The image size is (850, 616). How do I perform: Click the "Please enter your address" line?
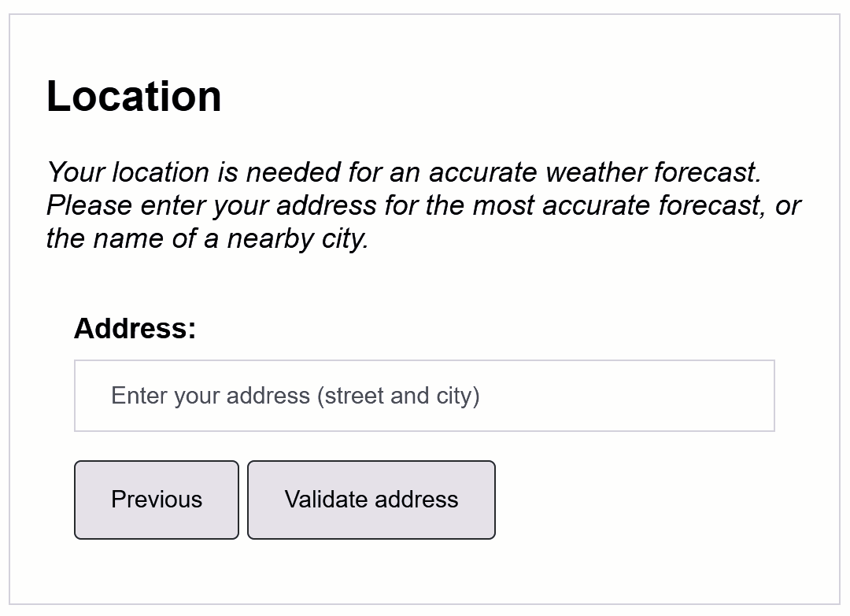tap(423, 205)
